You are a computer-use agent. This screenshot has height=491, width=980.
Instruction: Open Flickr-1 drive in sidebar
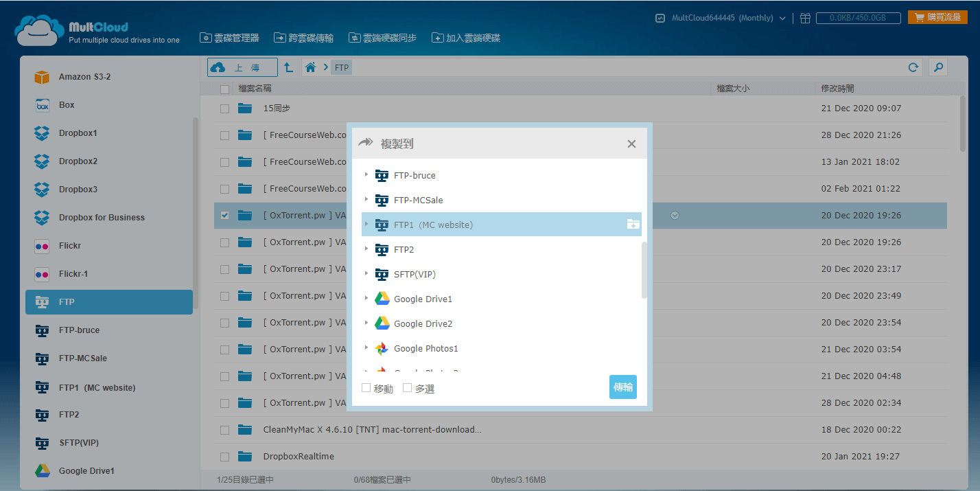pyautogui.click(x=109, y=274)
